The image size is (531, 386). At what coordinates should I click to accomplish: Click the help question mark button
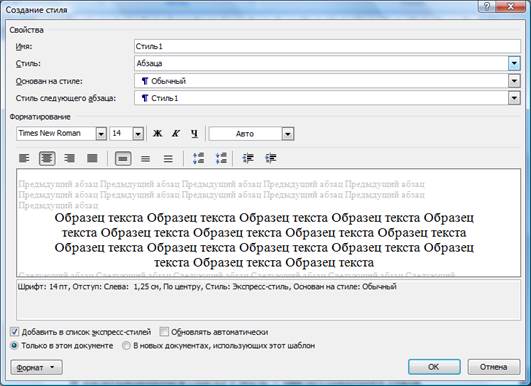pos(487,6)
